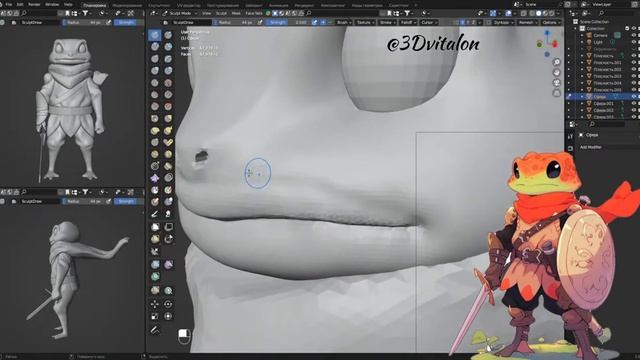
Task: Select the Annotate tool
Action: coord(155,330)
